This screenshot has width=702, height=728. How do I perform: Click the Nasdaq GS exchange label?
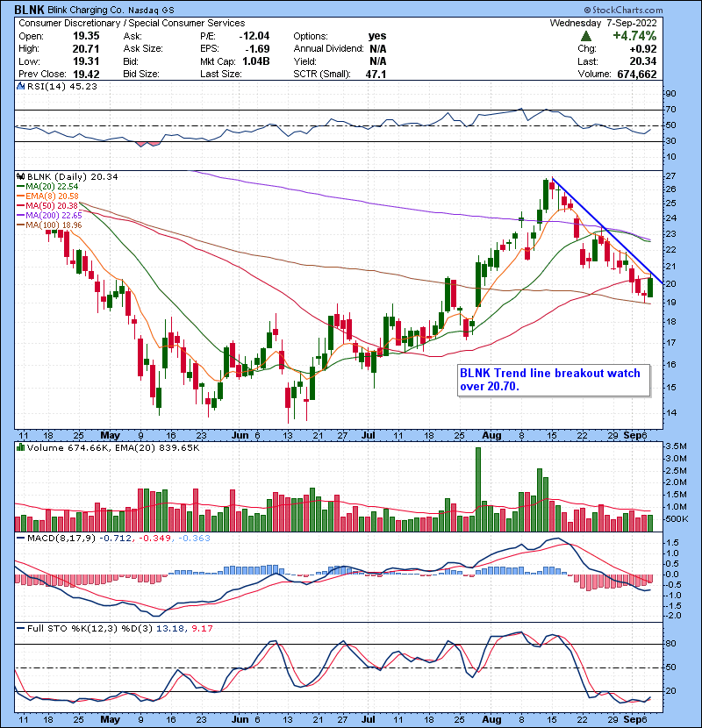[150, 10]
